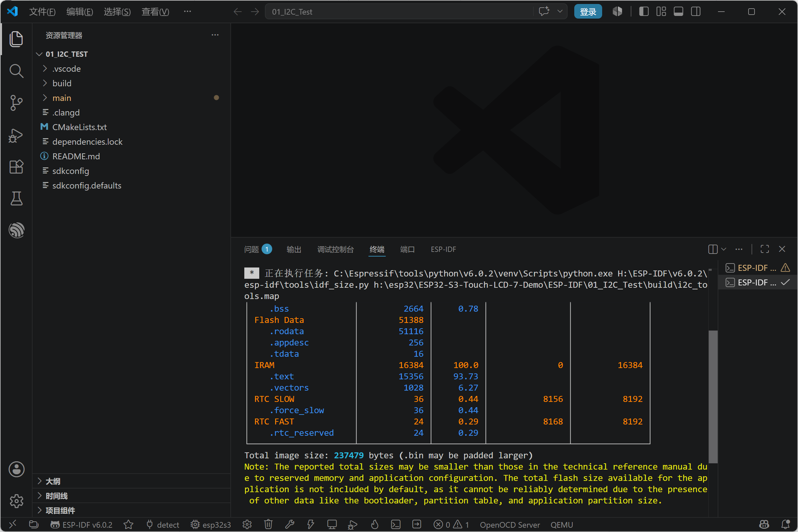798x532 pixels.
Task: Open the .clangd file
Action: (132, 112)
